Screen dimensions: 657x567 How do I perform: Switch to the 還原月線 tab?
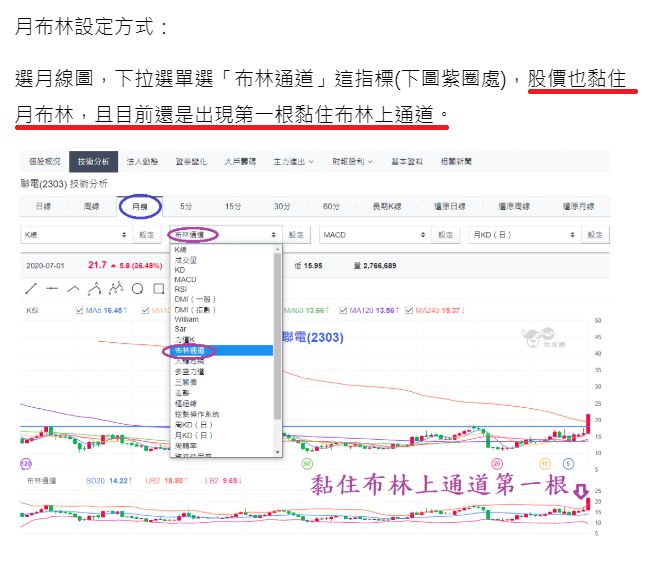pos(578,206)
